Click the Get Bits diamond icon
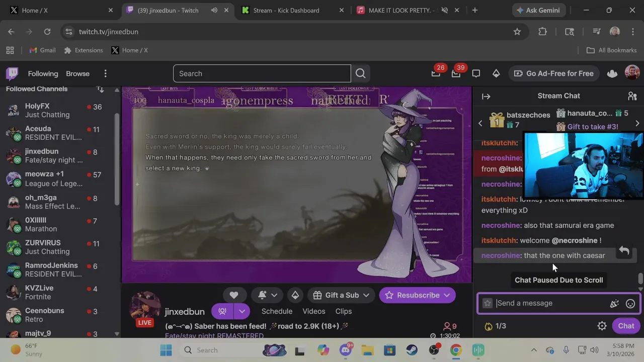This screenshot has height=362, width=644. tap(496, 73)
